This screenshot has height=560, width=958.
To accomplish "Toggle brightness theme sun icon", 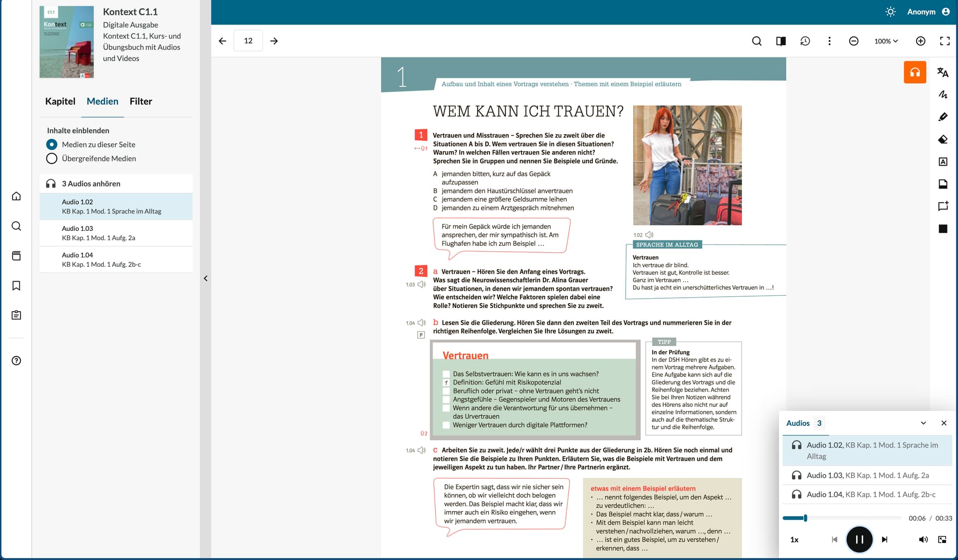I will tap(891, 11).
